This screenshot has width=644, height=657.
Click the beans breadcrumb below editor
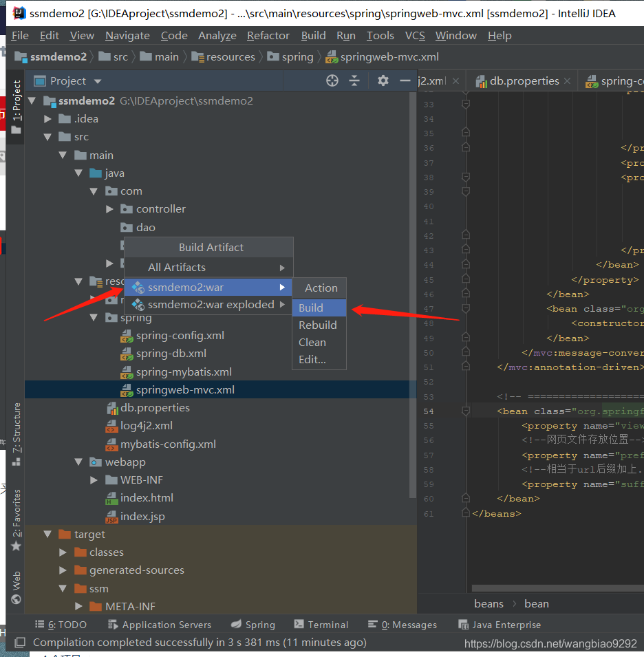489,604
